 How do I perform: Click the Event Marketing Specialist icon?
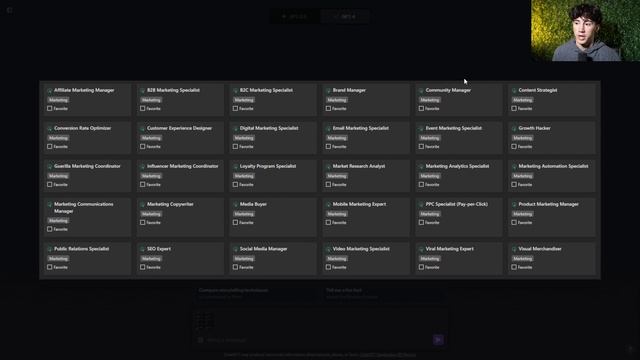tap(421, 128)
